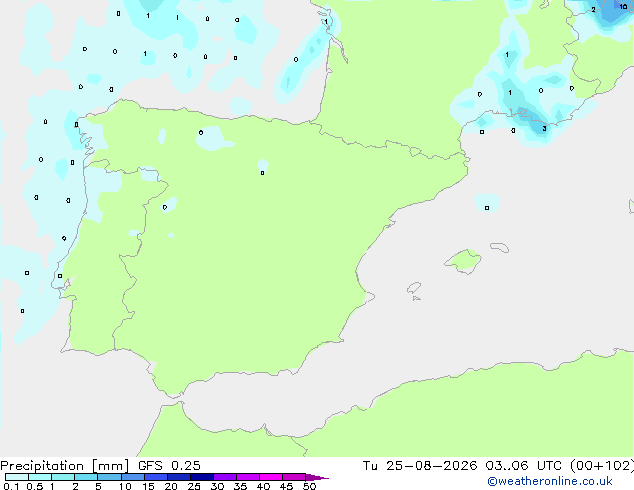Viewport: 634px width, 490px height.
Task: Click the Menorca island outline on the map
Action: click(x=499, y=247)
